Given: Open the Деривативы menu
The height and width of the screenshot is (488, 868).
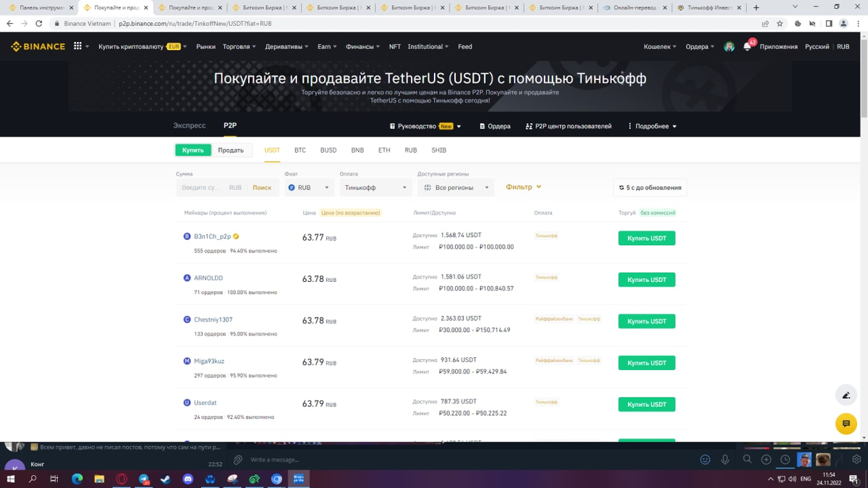Looking at the screenshot, I should click(286, 46).
